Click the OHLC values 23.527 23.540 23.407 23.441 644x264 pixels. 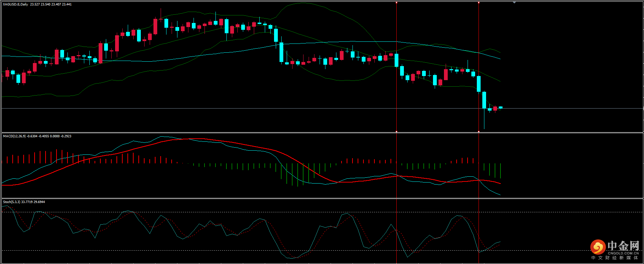point(51,4)
